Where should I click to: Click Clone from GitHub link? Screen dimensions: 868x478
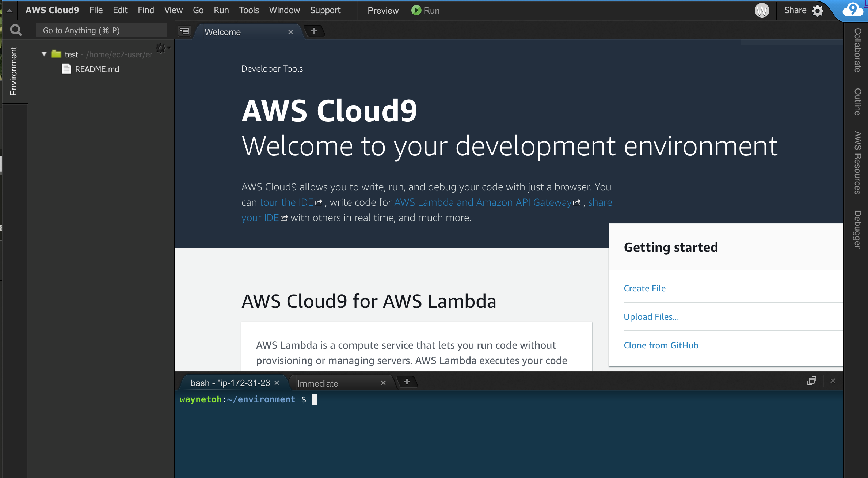(x=660, y=345)
